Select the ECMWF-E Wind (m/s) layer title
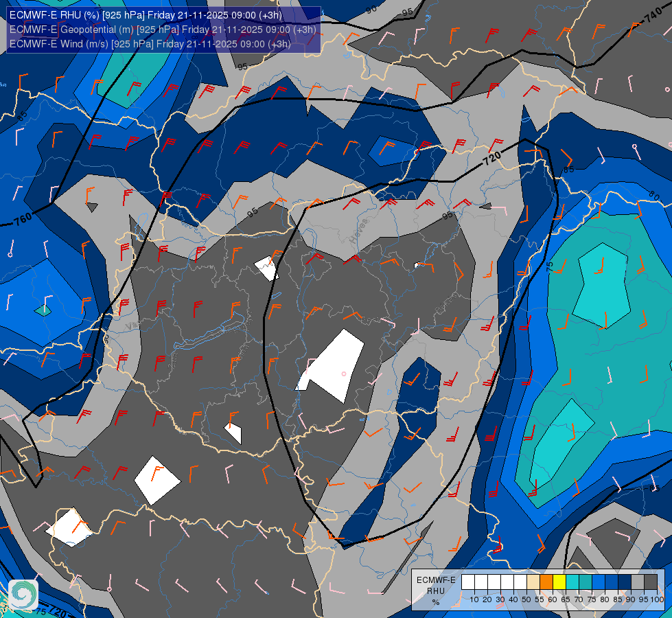 click(x=150, y=44)
